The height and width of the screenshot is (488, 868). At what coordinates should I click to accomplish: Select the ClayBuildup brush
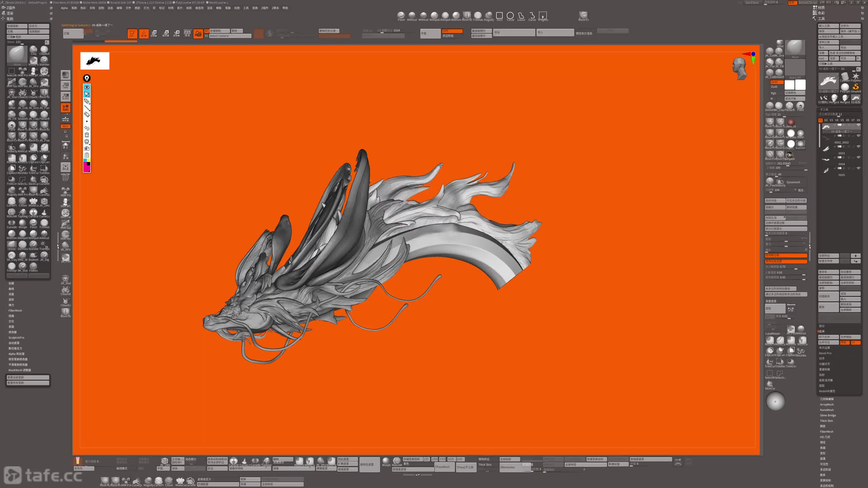tap(44, 50)
